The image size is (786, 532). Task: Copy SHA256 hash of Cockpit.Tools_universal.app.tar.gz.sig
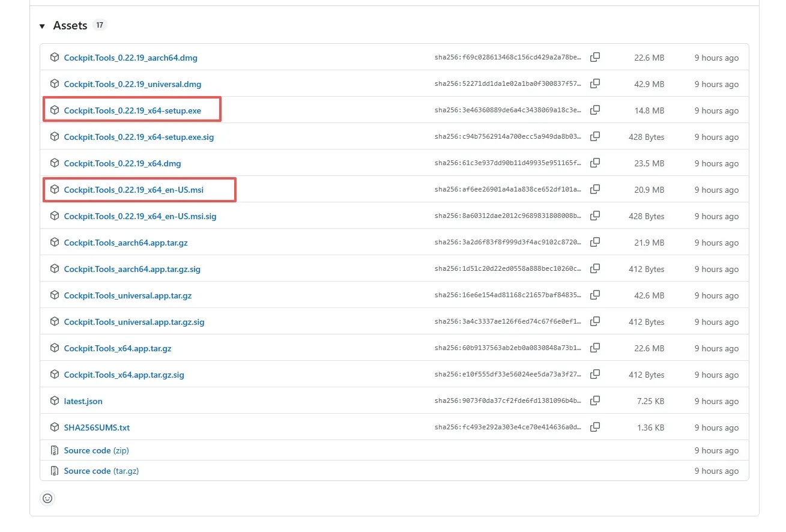tap(595, 322)
